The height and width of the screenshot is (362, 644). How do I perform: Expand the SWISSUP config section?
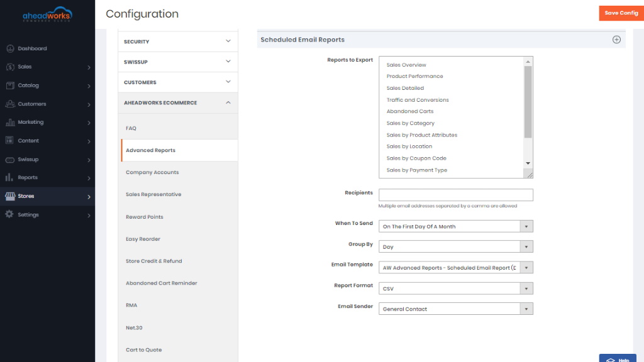point(178,62)
